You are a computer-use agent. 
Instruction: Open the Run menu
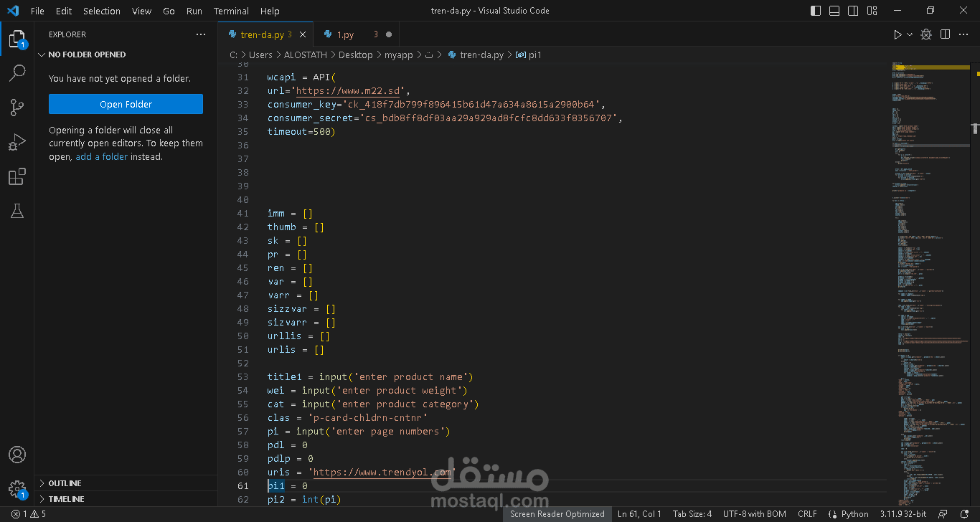(x=194, y=11)
